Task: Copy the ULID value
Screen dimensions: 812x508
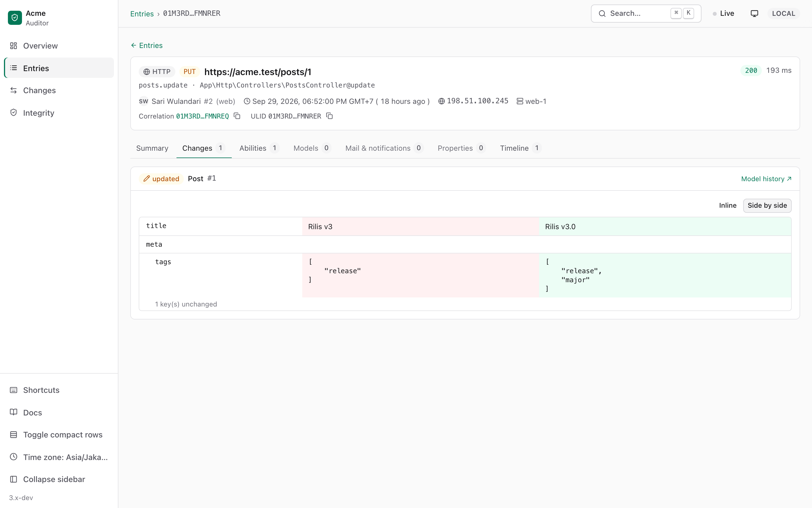Action: (x=330, y=116)
